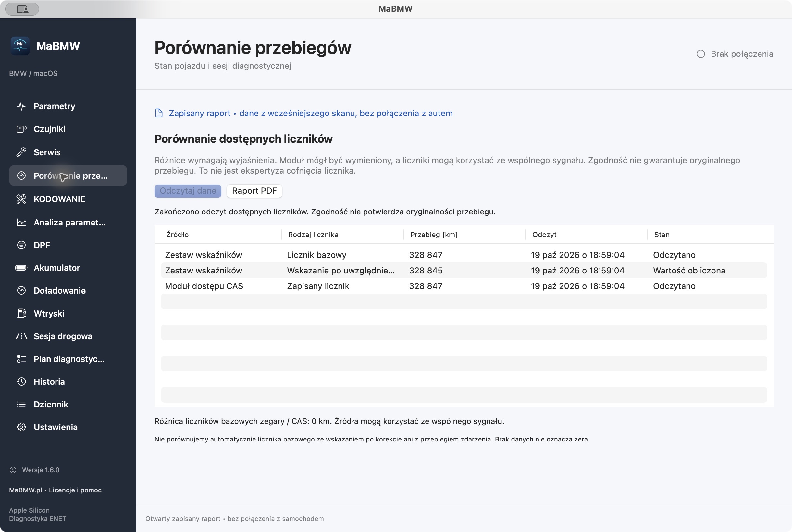
Task: Click the Wersja 1.6.0 label
Action: pos(41,470)
